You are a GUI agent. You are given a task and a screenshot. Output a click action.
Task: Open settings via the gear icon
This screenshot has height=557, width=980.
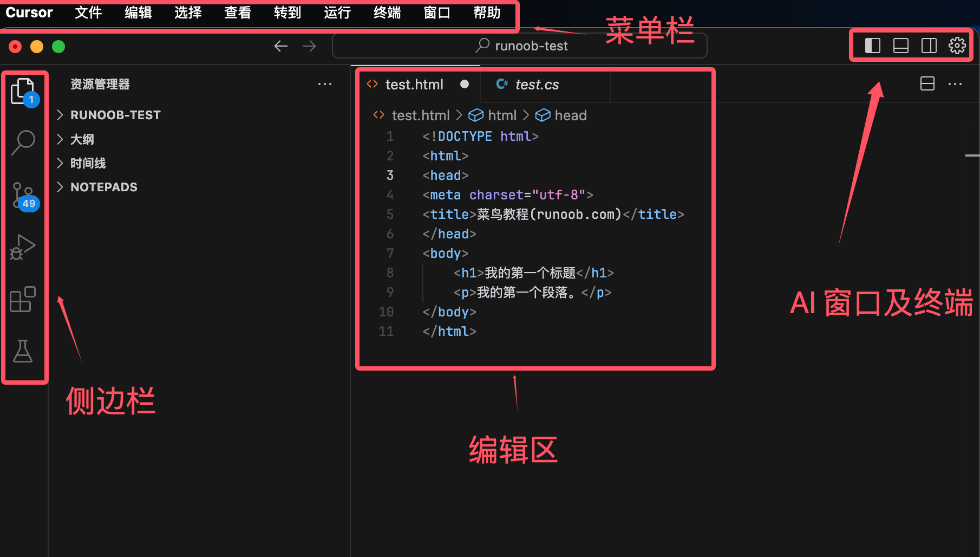pyautogui.click(x=957, y=46)
